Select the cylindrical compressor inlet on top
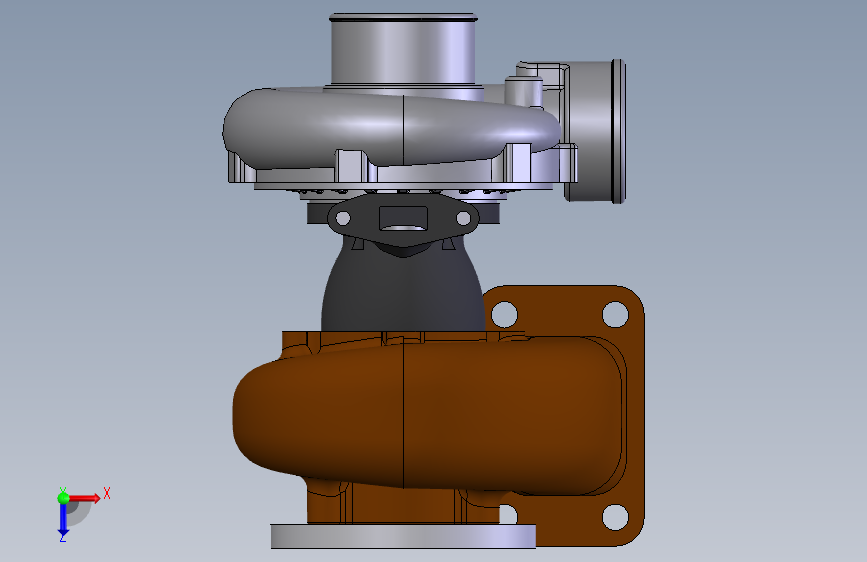The height and width of the screenshot is (562, 867). 403,51
